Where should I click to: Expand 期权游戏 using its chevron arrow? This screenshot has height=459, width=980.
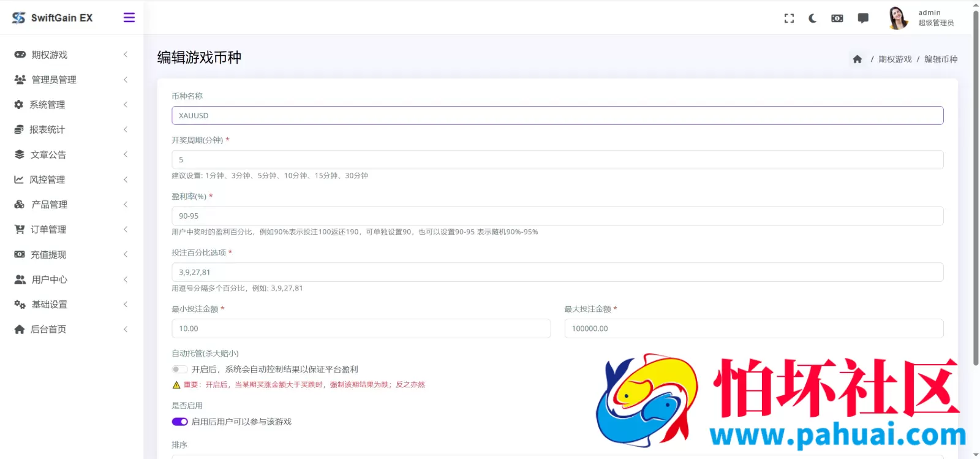[x=126, y=55]
